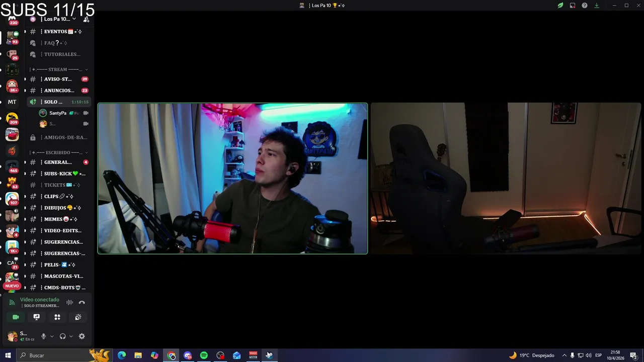
Task: Select the 'MT' server in server list
Action: pos(12,102)
